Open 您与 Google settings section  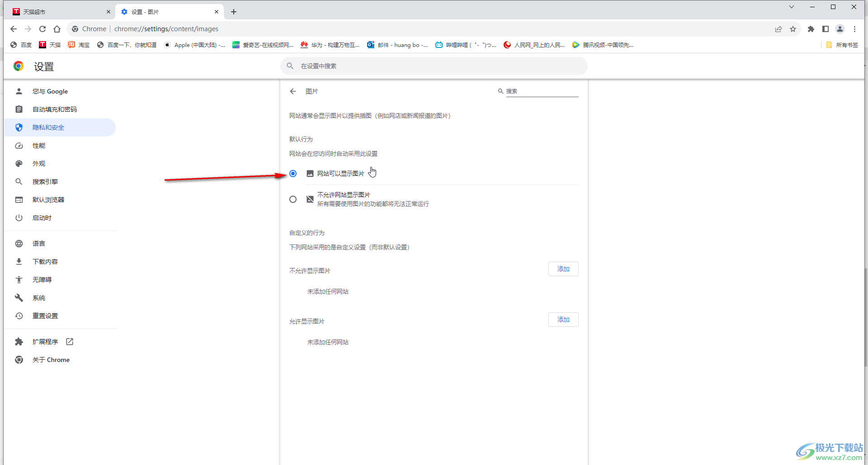(60, 91)
